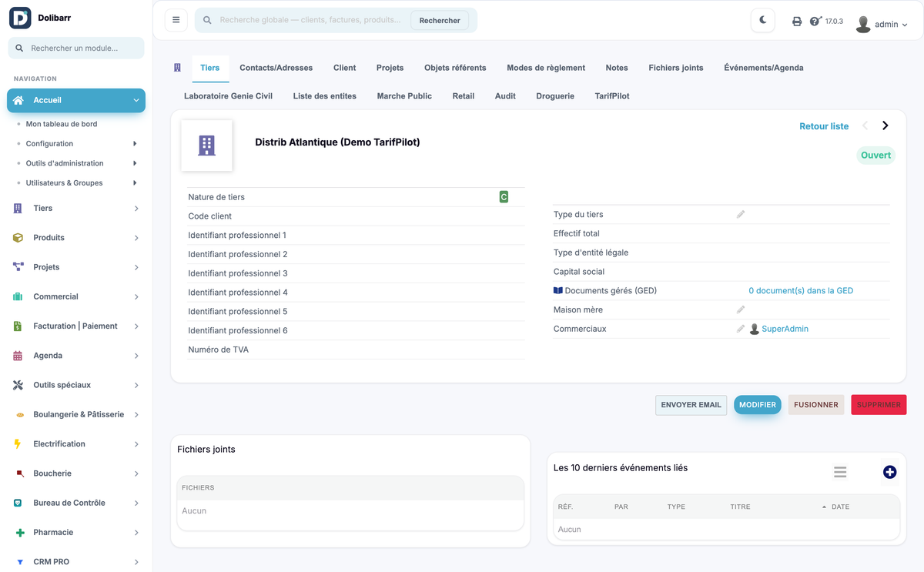This screenshot has width=924, height=572.
Task: Open the 0 document(s) dans la GED link
Action: [801, 291]
